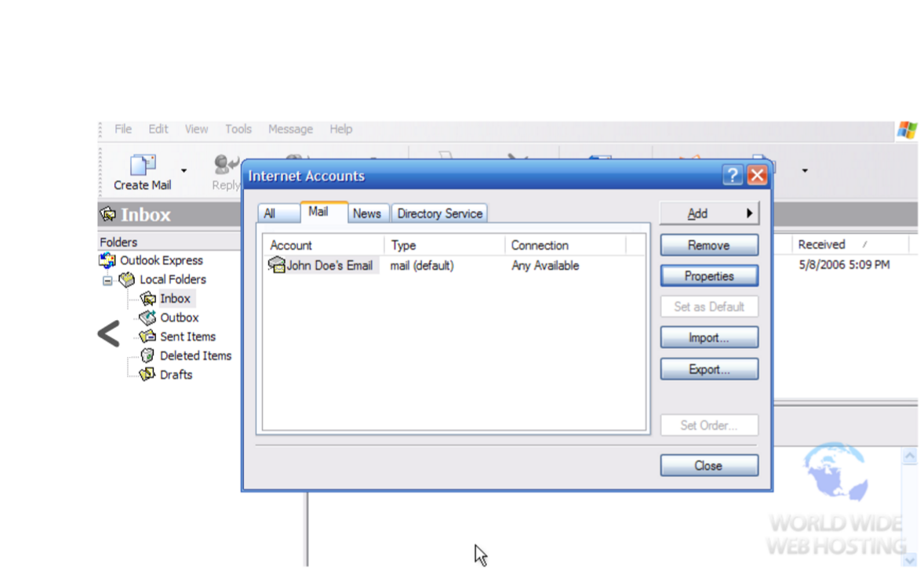Select the Drafts folder icon
Screen dimensions: 924x575
[147, 374]
